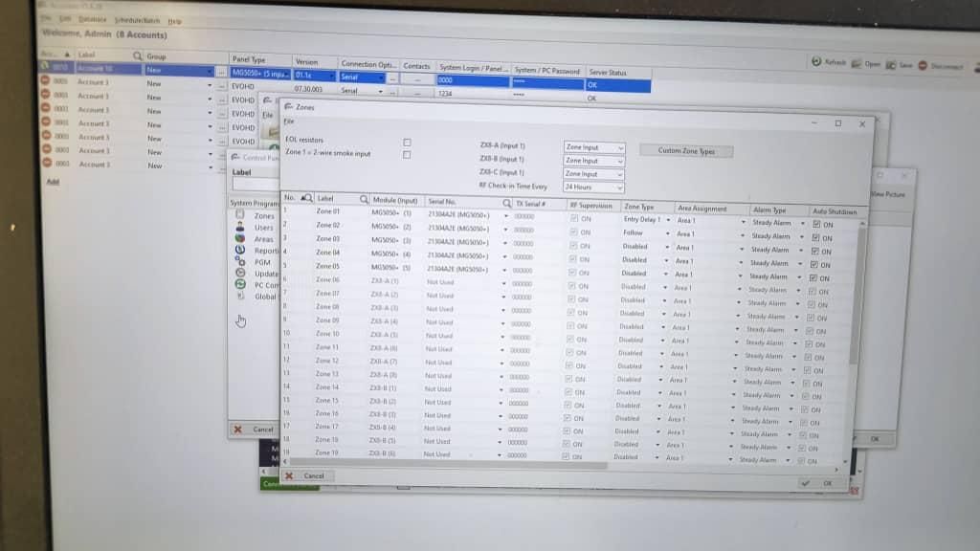The width and height of the screenshot is (980, 551).
Task: Click the Open toolbar icon
Action: 857,63
